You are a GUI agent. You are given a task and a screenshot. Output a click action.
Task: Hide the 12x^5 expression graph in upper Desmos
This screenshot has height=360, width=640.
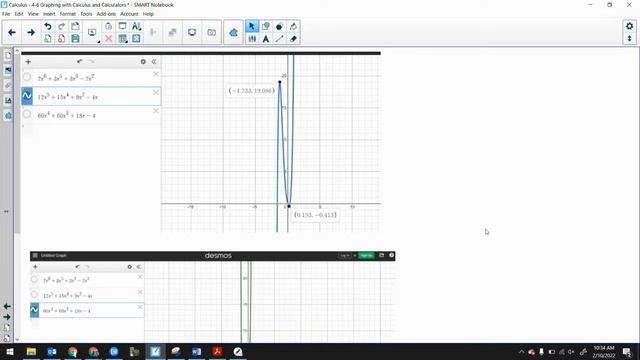click(27, 96)
